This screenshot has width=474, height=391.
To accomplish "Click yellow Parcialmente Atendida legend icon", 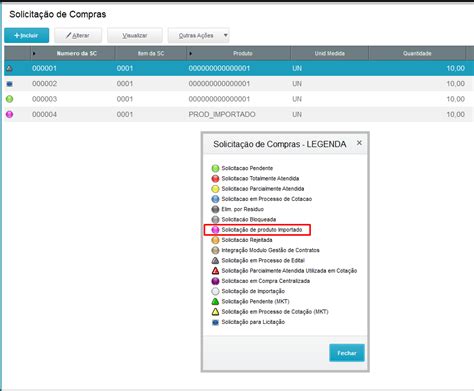I will (x=215, y=189).
